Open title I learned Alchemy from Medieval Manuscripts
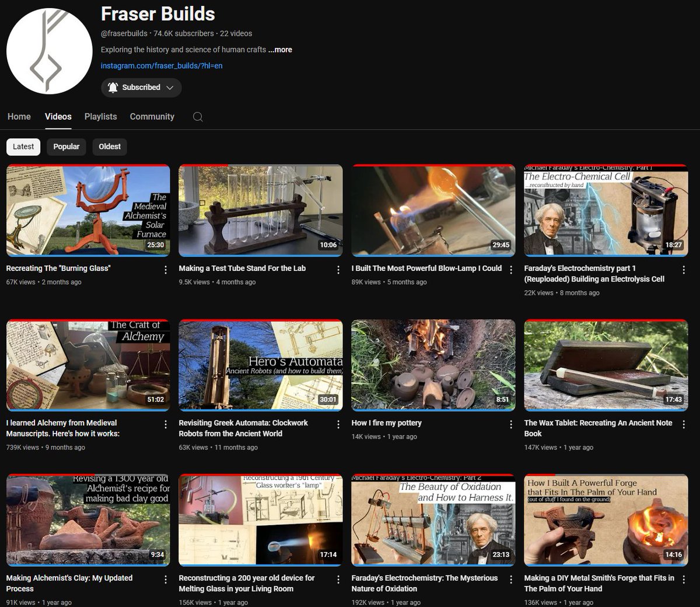 point(63,428)
